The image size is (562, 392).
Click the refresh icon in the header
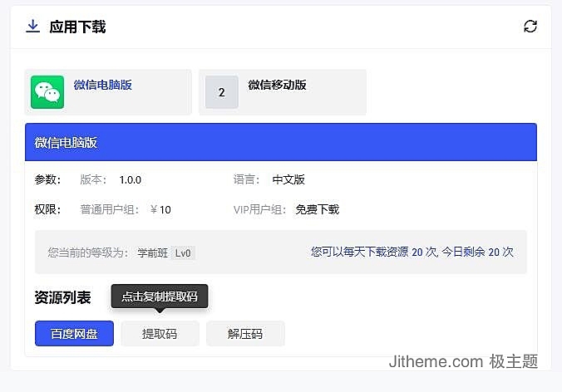(530, 27)
